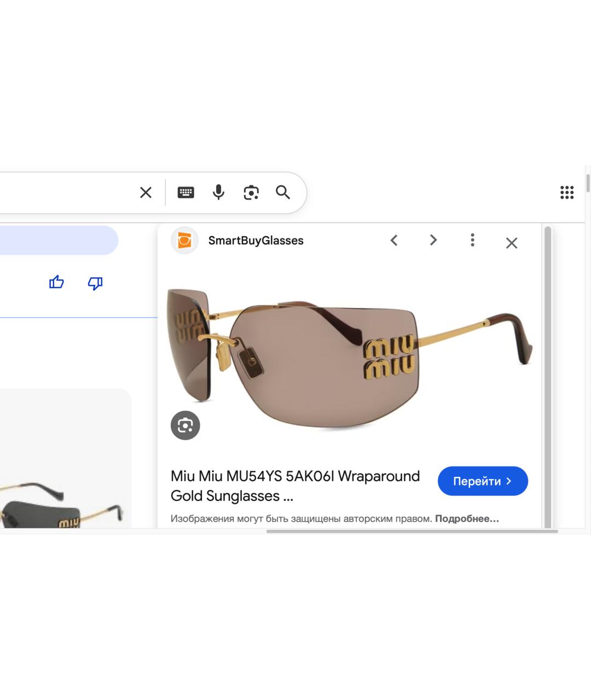The image size is (591, 700).
Task: Search inside image with Lens overlay button
Action: 186,425
